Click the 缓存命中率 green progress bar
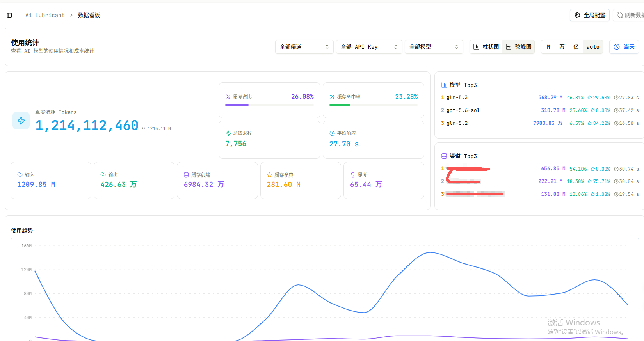This screenshot has height=341, width=644. click(x=374, y=105)
